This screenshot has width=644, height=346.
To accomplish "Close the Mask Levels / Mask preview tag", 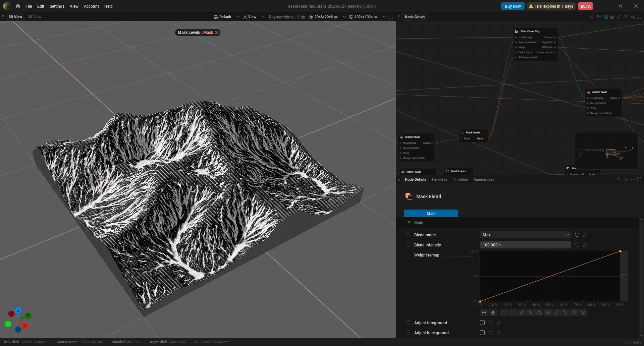I will 217,33.
